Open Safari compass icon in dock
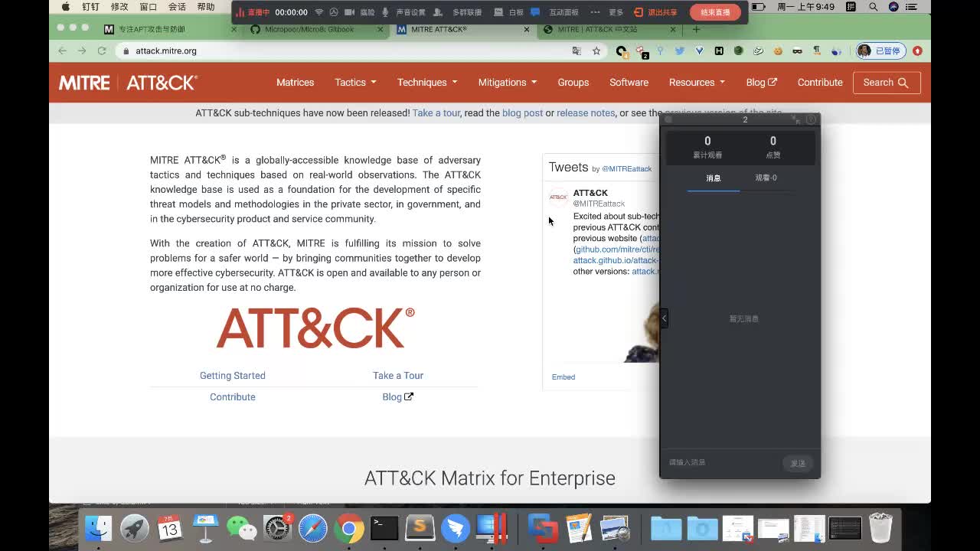Image resolution: width=980 pixels, height=551 pixels. click(313, 528)
